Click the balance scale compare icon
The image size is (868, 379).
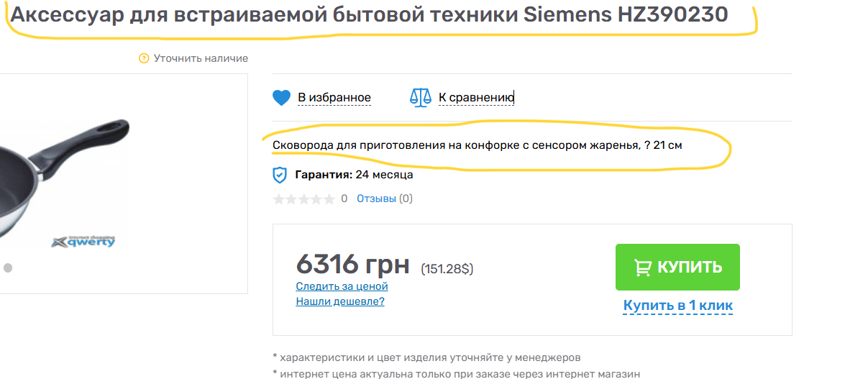[420, 98]
